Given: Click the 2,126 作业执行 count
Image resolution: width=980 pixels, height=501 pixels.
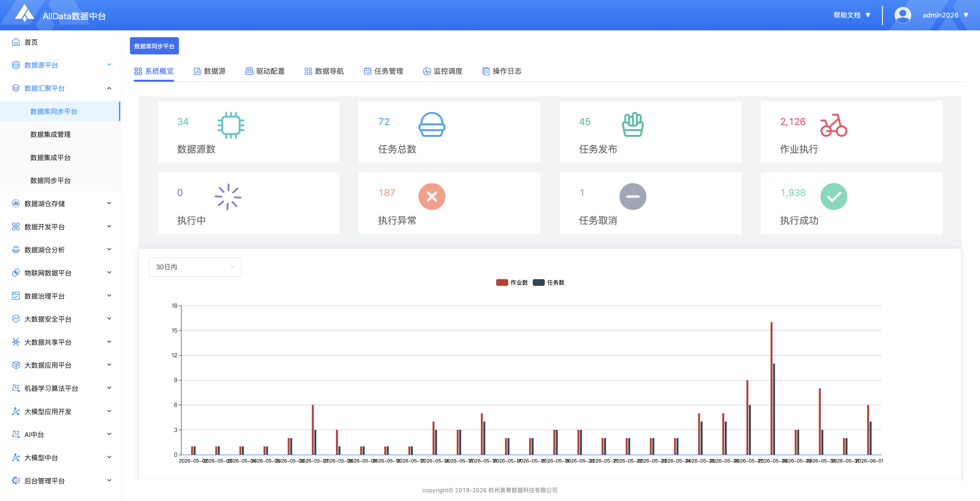Looking at the screenshot, I should (793, 122).
